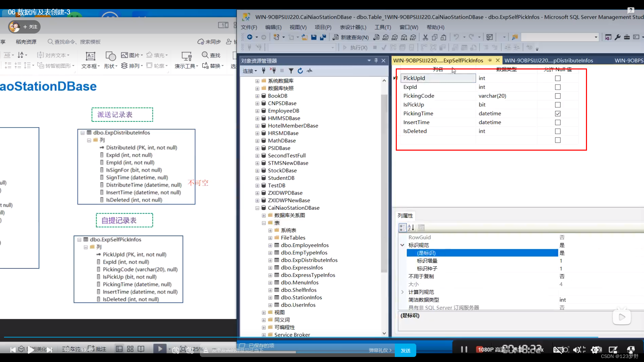Select the 标识增量 property row
Screen dimensions: 644x362
click(x=521, y=261)
